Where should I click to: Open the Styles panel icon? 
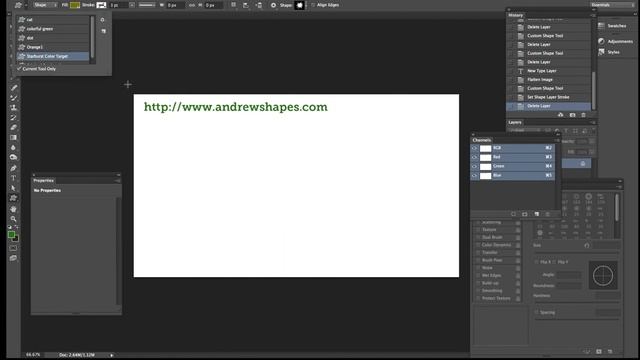pos(601,52)
